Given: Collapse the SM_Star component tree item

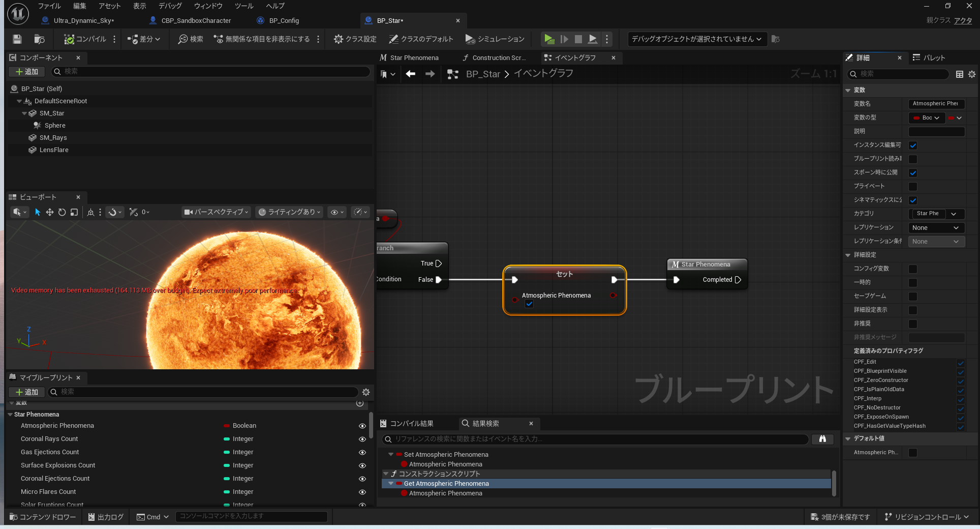Looking at the screenshot, I should [x=24, y=113].
